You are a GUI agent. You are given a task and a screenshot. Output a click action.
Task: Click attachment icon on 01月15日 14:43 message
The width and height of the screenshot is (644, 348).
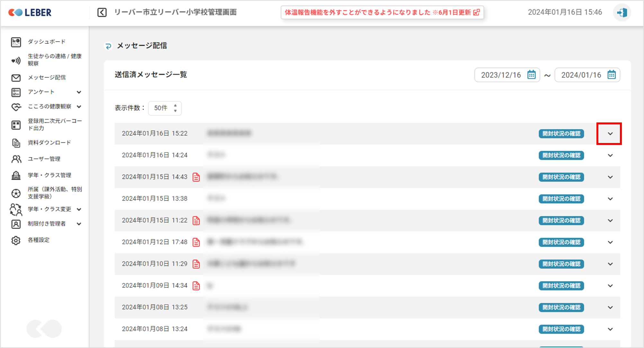pyautogui.click(x=196, y=177)
